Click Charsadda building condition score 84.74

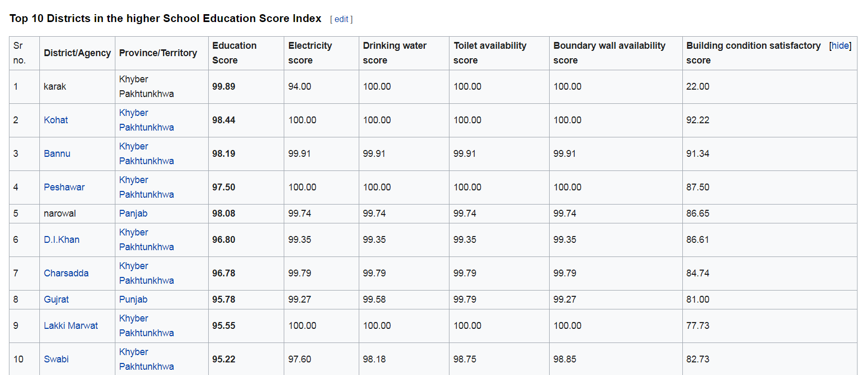point(698,273)
